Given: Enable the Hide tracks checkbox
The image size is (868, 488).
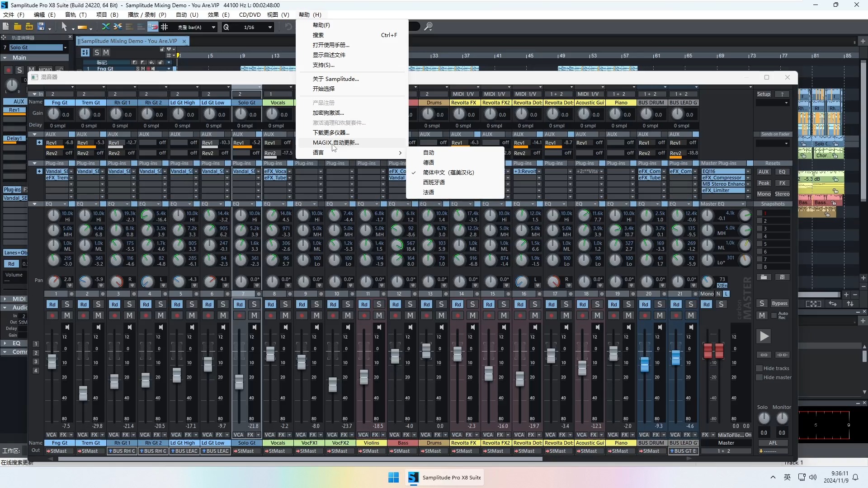Looking at the screenshot, I should click(x=759, y=368).
